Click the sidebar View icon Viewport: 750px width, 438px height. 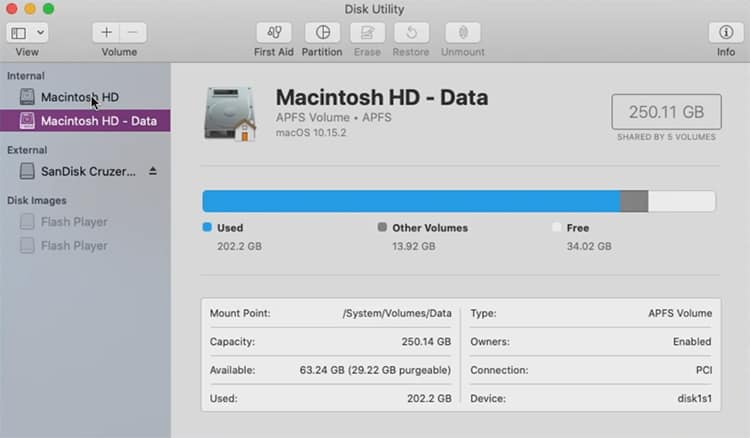[19, 33]
